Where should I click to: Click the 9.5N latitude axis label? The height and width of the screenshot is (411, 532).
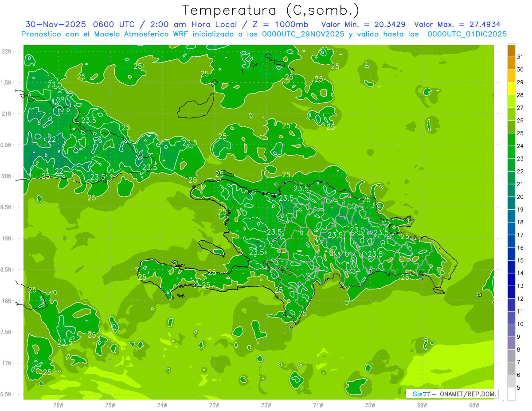point(7,207)
